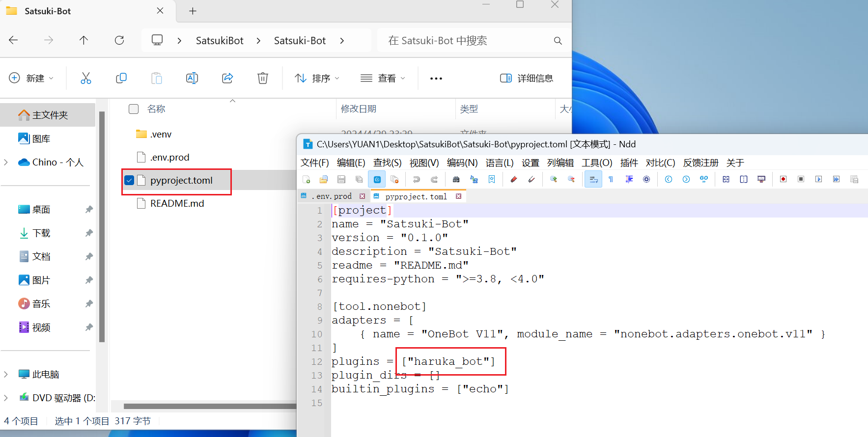Open find with the binoculars icon
The image size is (868, 437).
click(456, 180)
